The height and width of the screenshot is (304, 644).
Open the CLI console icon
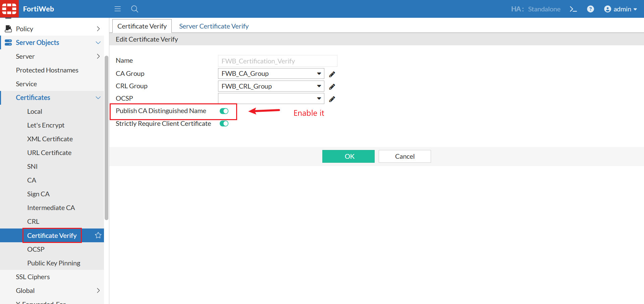(x=573, y=9)
